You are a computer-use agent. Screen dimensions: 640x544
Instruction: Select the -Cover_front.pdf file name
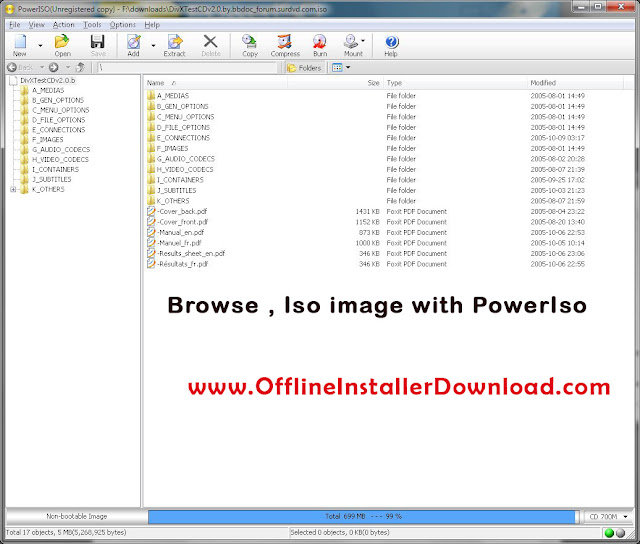coord(182,222)
